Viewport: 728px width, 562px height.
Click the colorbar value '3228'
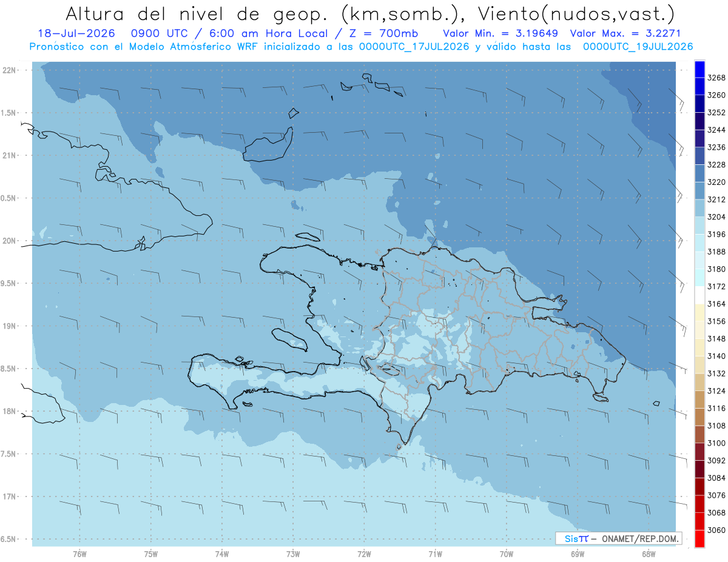click(x=716, y=165)
